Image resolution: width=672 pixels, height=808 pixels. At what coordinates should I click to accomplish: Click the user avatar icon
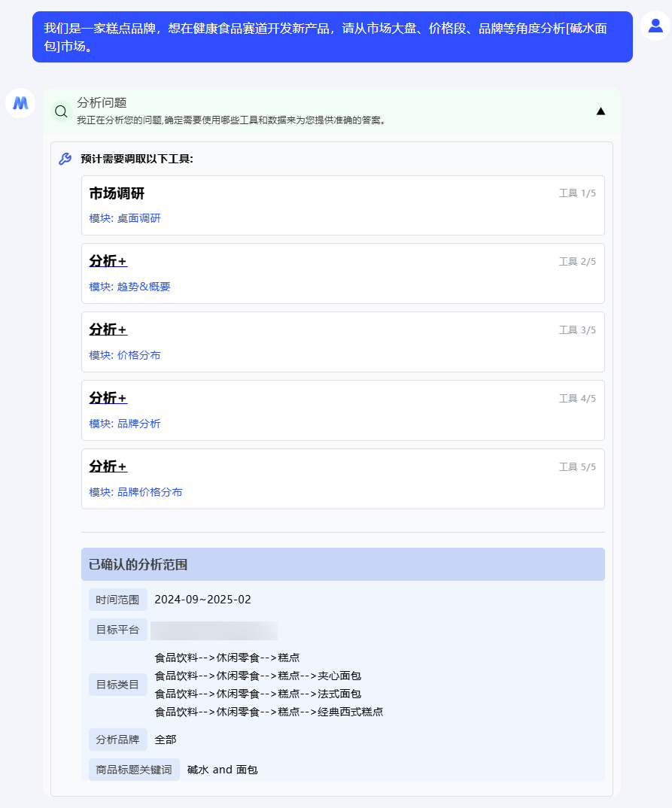655,26
